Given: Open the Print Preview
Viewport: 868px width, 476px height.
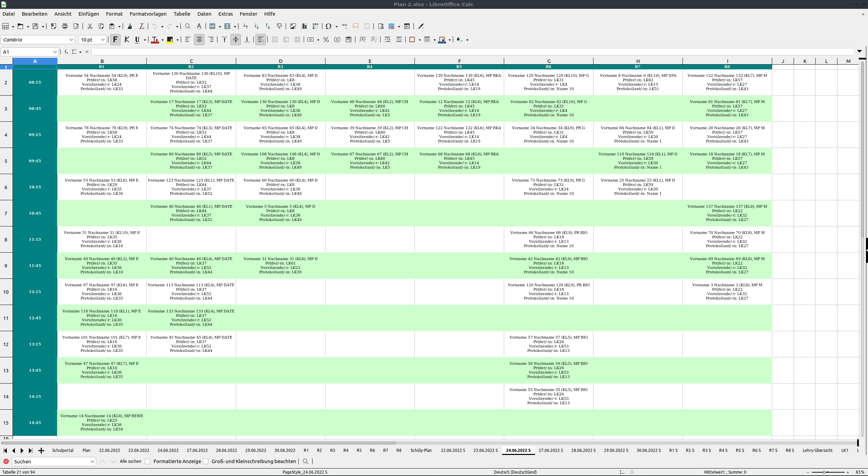Looking at the screenshot, I should 76,26.
